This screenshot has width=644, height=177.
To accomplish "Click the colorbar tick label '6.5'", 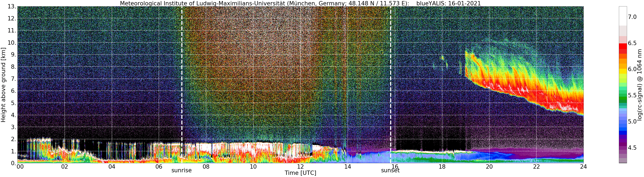I will click(x=632, y=43).
